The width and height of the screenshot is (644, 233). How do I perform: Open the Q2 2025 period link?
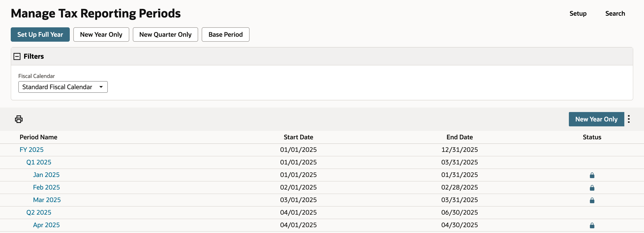(x=39, y=212)
